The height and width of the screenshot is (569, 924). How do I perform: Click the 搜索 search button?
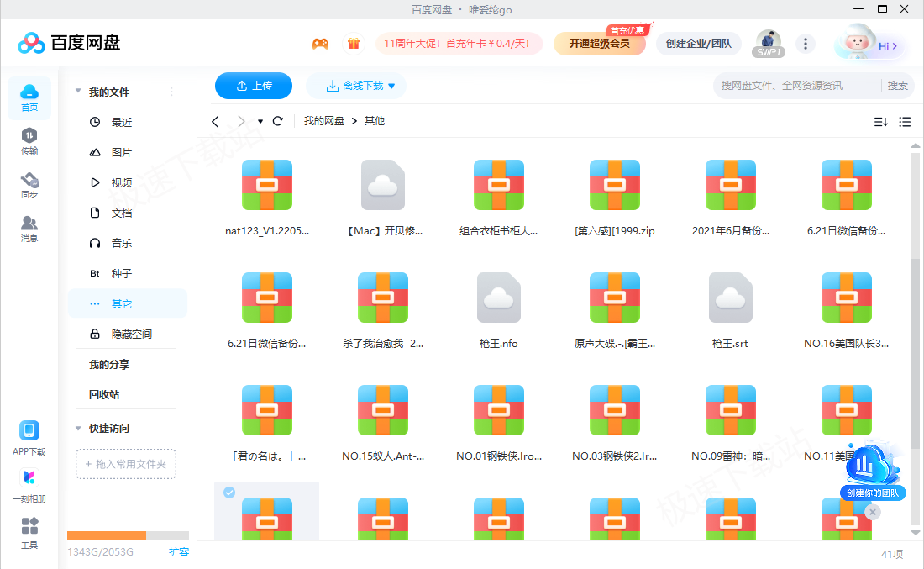(897, 86)
